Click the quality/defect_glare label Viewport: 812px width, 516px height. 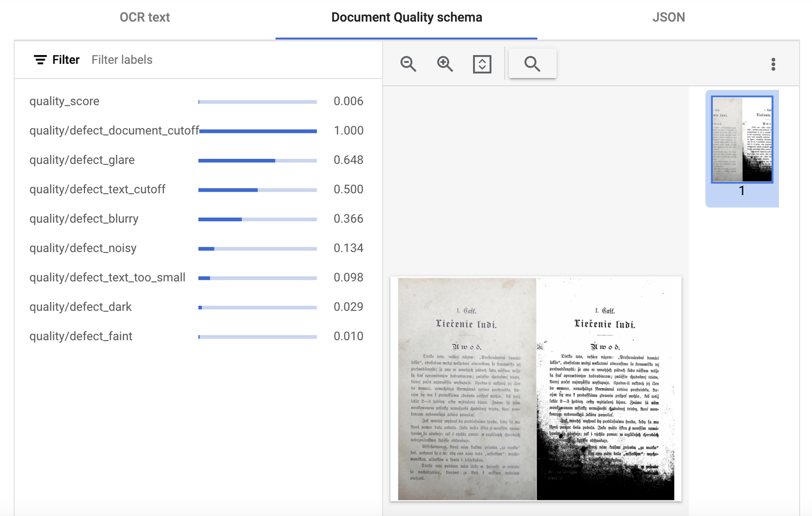[82, 160]
